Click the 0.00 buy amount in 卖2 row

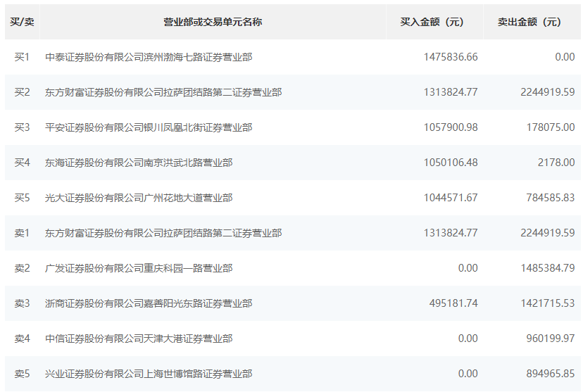[x=468, y=268]
